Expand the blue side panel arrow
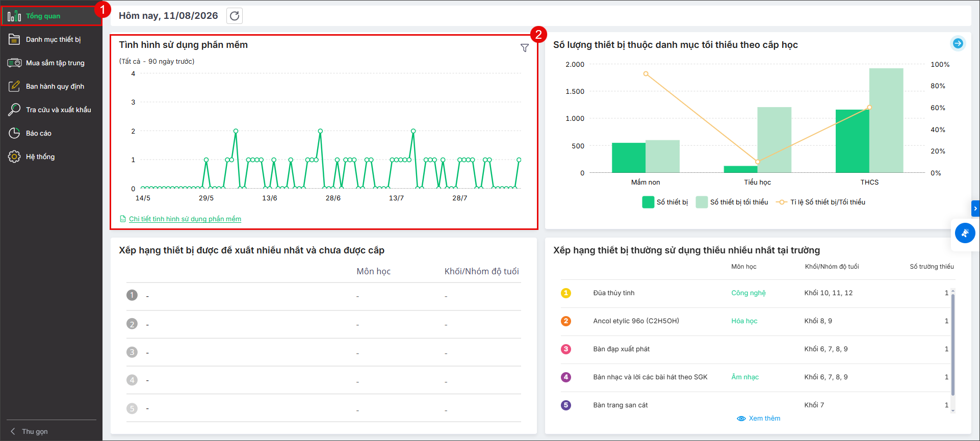This screenshot has height=441, width=980. (x=975, y=209)
